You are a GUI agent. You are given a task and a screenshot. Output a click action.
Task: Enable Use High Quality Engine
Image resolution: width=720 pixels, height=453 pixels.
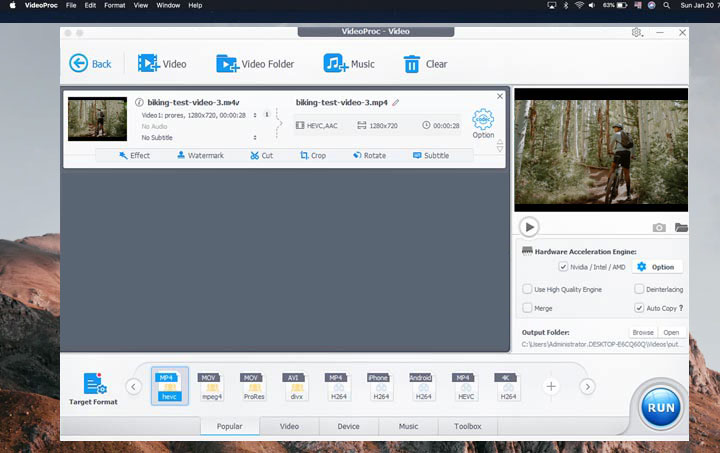(527, 289)
